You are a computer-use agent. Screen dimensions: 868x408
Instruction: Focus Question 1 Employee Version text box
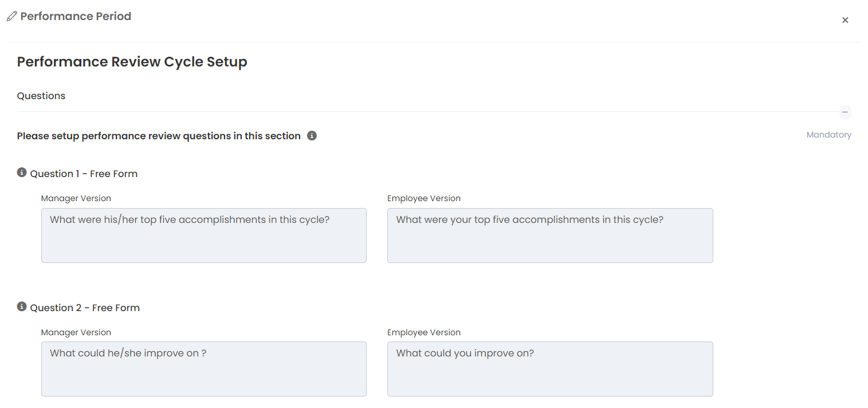(x=549, y=236)
